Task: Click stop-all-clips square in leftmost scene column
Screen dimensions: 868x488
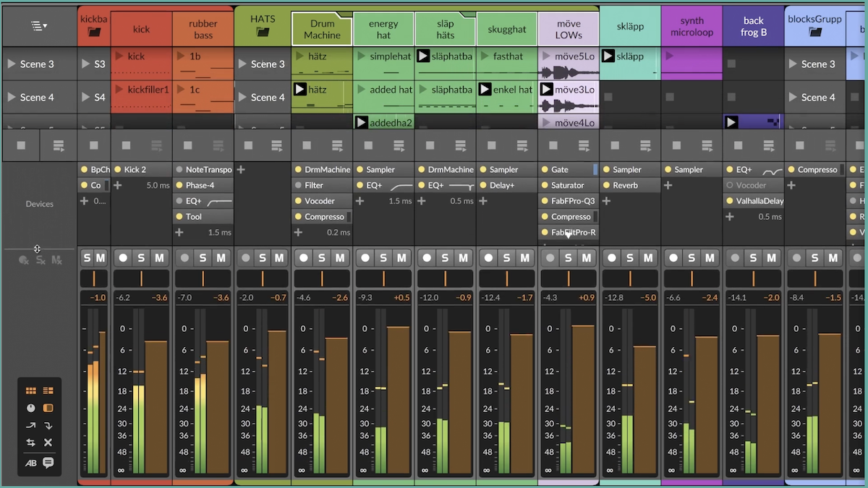Action: pyautogui.click(x=22, y=146)
